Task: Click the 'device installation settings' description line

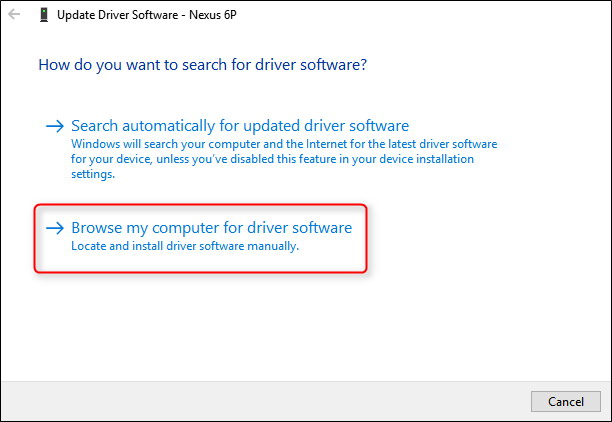Action: 93,173
